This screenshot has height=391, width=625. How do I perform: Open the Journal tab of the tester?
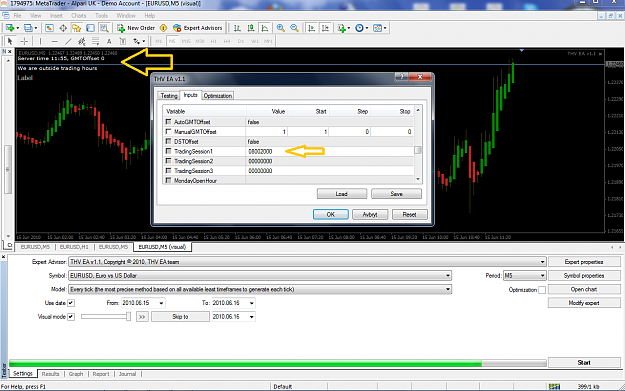click(x=127, y=374)
